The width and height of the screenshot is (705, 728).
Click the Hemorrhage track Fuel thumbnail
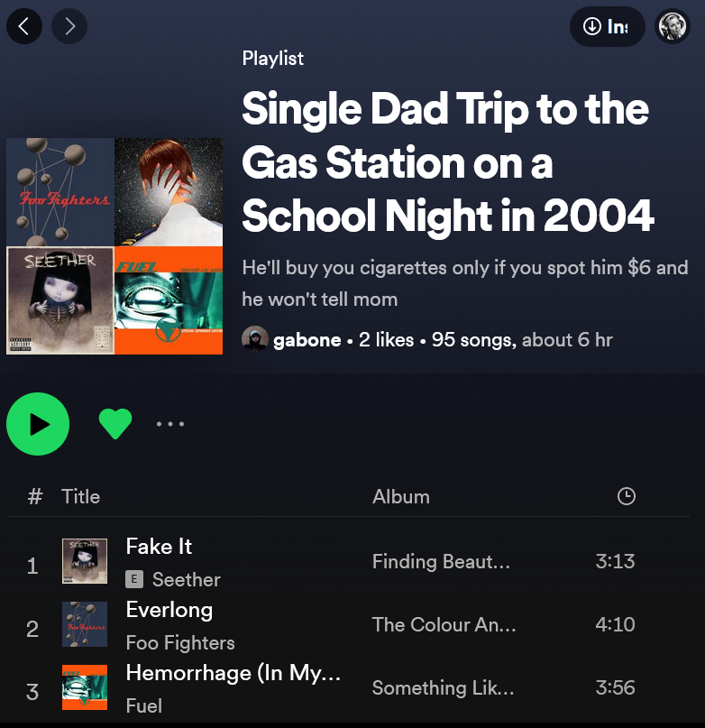point(85,687)
